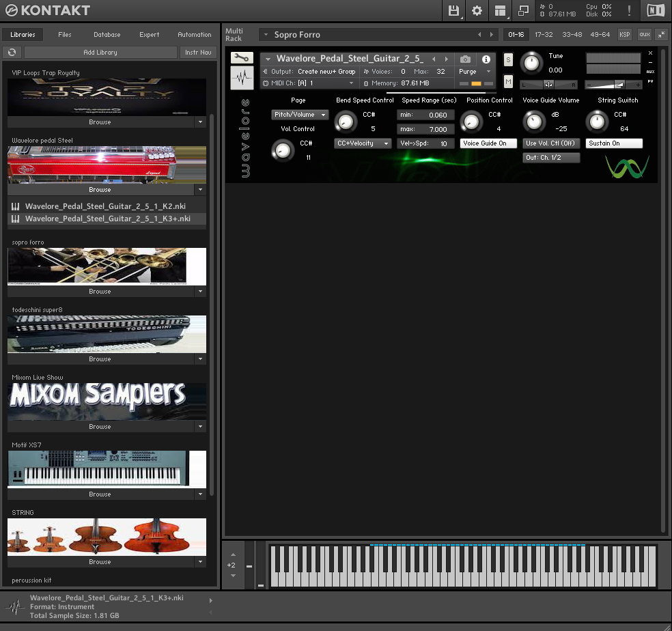Select previous instrument arrow in instrument header
672x631 pixels.
pyautogui.click(x=434, y=59)
